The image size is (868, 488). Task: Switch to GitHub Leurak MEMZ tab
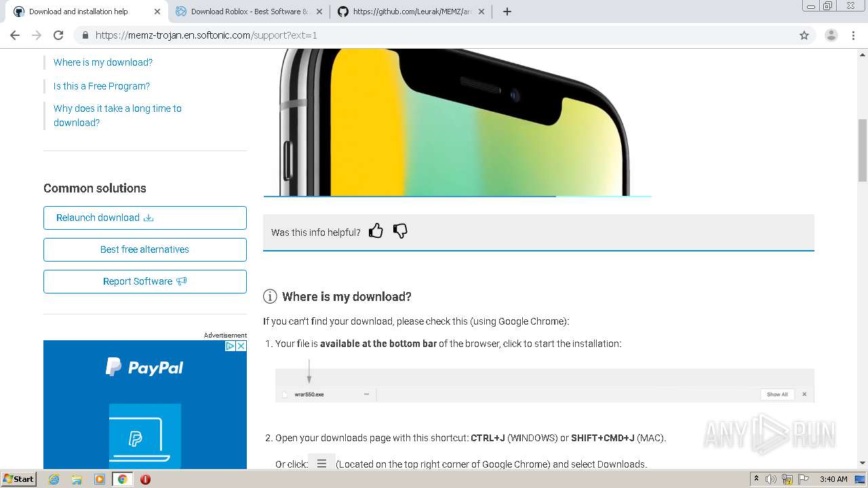tap(411, 12)
